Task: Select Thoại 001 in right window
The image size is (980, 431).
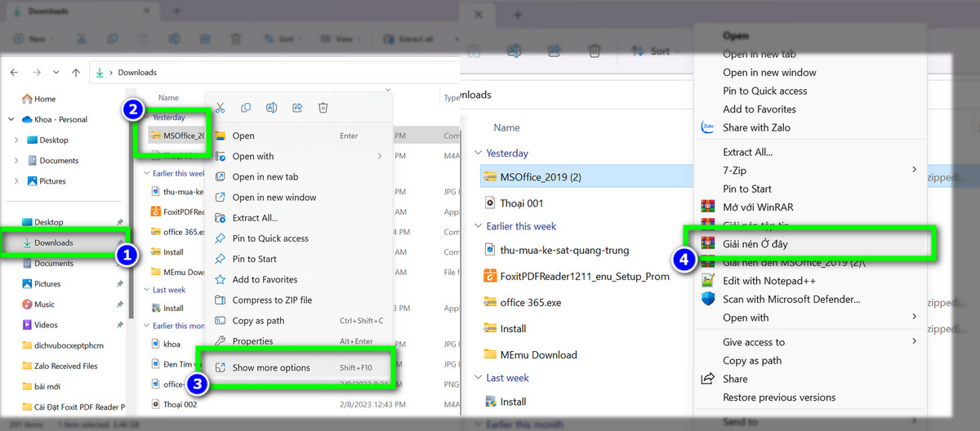Action: (514, 203)
